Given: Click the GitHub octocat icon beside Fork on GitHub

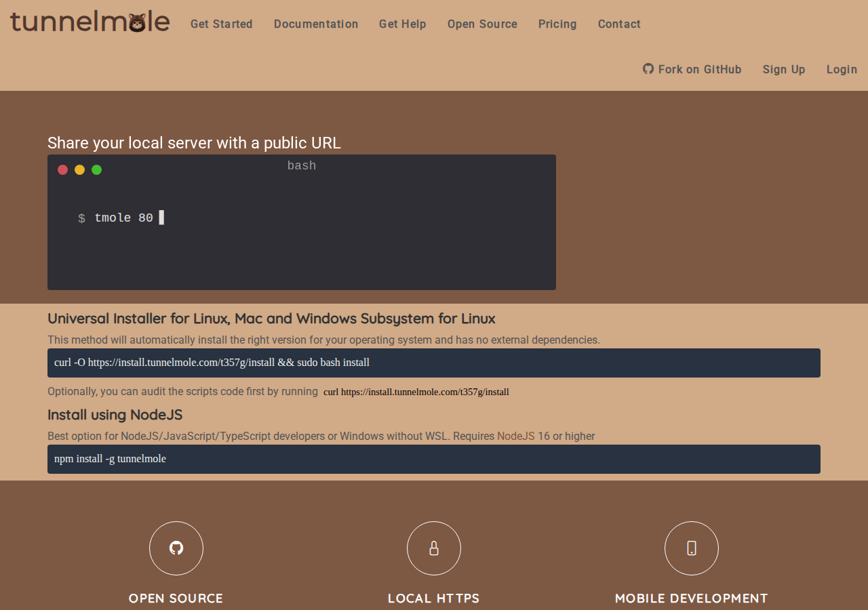Looking at the screenshot, I should coord(648,68).
